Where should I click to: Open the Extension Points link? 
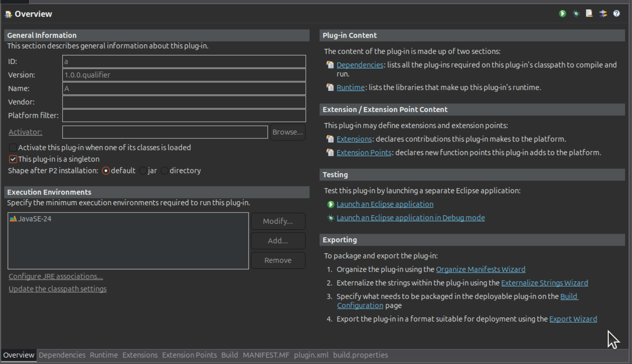(364, 153)
